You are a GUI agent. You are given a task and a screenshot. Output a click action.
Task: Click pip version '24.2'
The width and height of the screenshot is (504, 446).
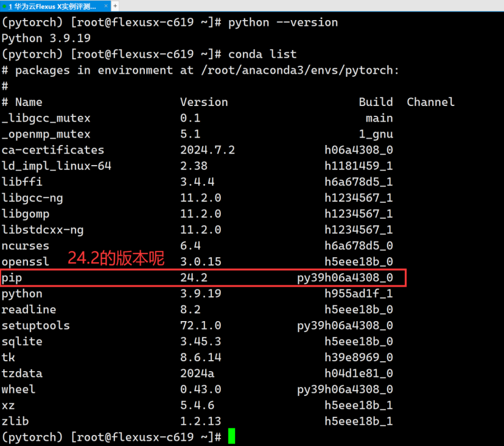(x=194, y=278)
